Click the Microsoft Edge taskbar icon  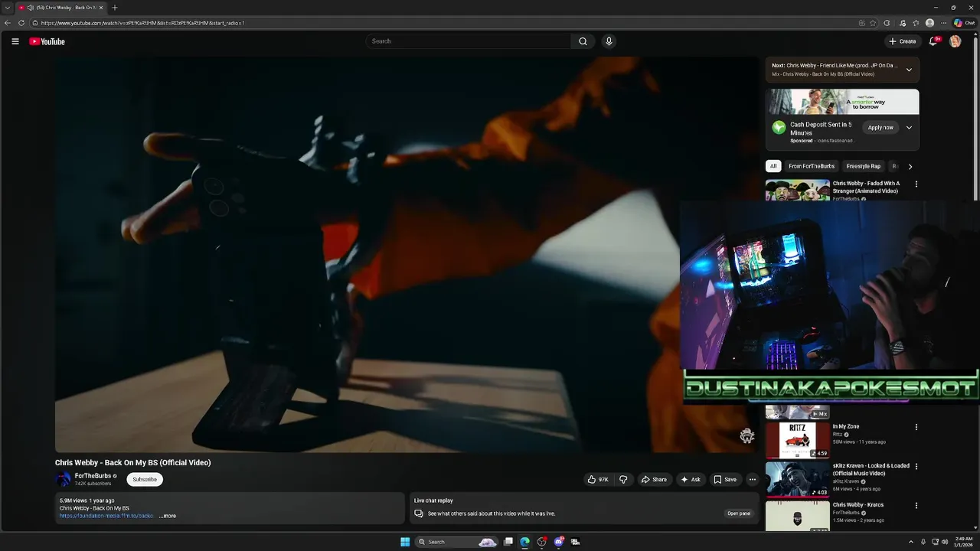[525, 542]
